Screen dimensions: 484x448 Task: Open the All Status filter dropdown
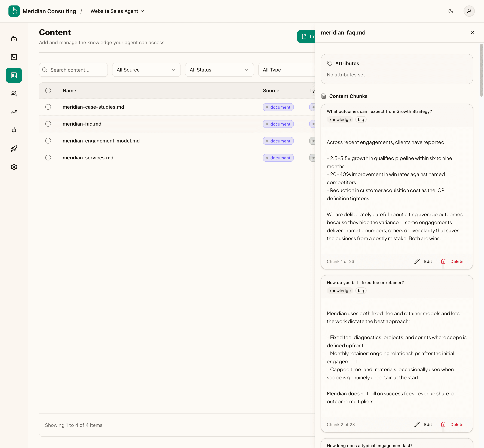tap(219, 70)
